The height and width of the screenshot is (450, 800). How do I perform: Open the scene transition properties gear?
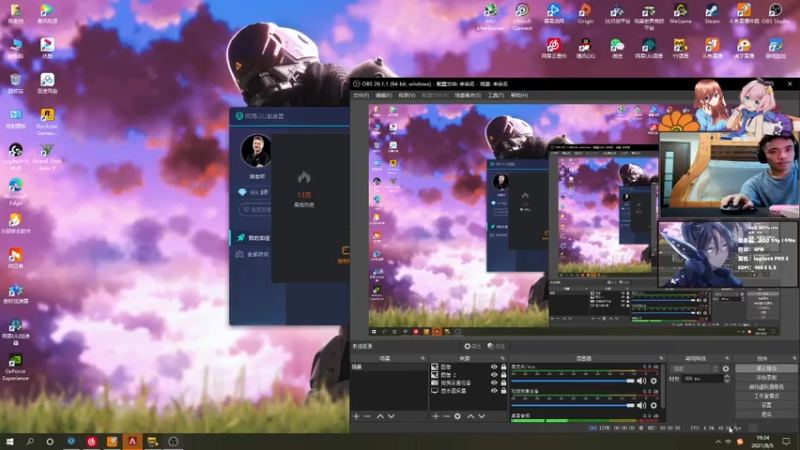point(726,368)
